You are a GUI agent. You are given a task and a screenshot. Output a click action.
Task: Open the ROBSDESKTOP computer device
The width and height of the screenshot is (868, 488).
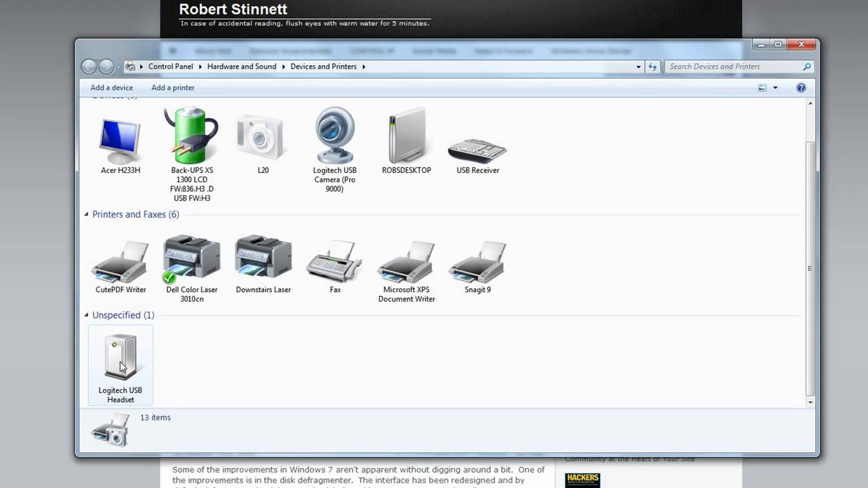[406, 136]
